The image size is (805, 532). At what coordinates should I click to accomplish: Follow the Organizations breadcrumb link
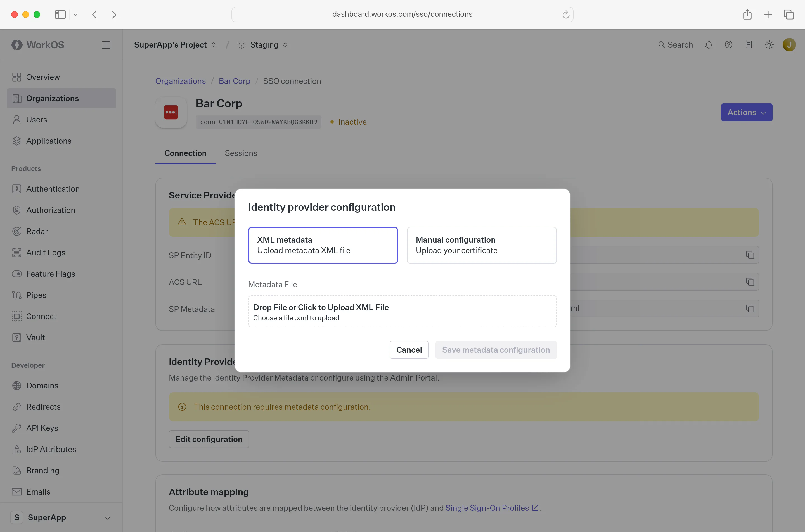pos(181,81)
